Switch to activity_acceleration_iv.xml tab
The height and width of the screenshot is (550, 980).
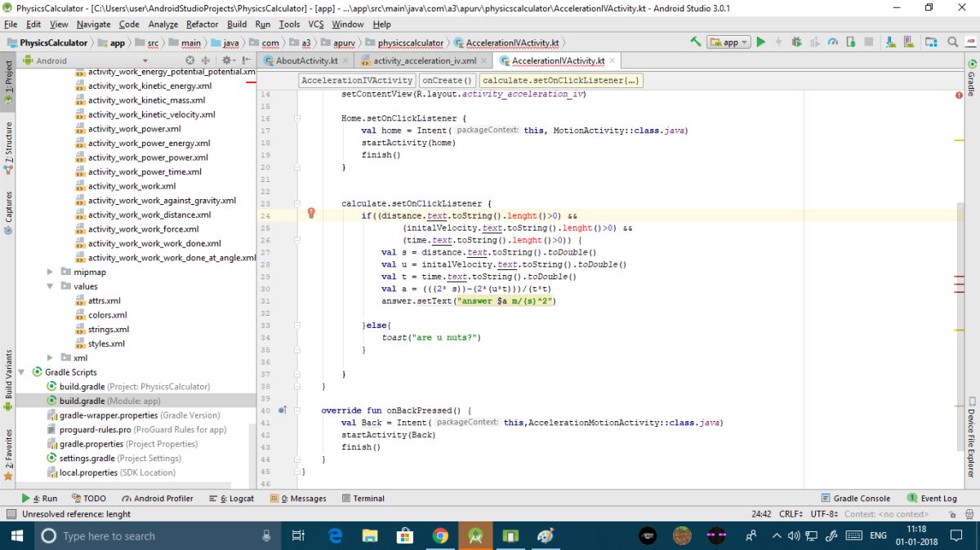pyautogui.click(x=425, y=60)
